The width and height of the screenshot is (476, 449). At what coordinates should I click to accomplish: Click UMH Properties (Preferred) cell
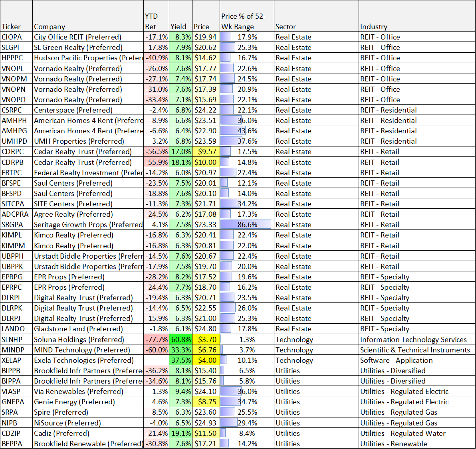(88, 141)
